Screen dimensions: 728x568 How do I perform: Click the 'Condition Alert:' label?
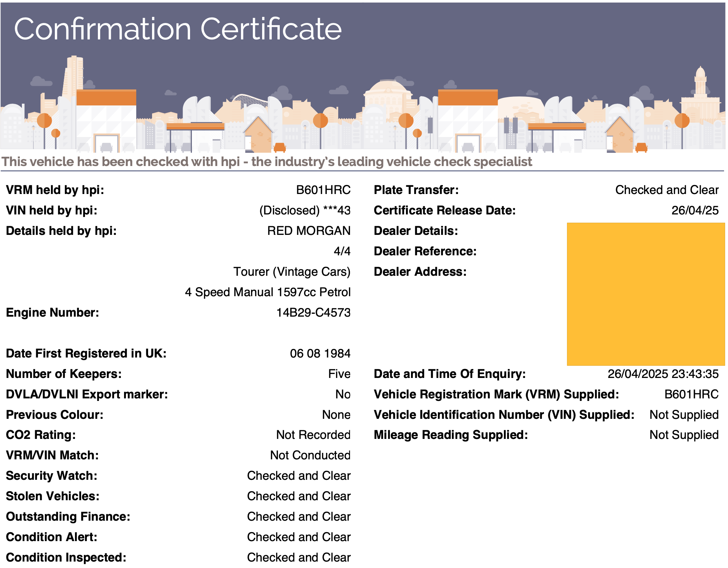52,537
